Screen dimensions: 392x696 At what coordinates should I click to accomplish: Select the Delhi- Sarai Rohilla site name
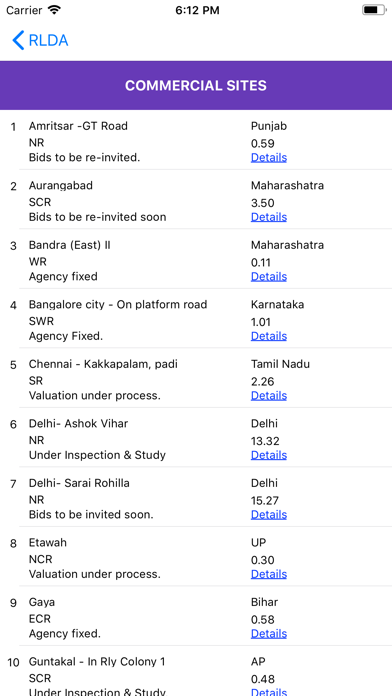79,483
